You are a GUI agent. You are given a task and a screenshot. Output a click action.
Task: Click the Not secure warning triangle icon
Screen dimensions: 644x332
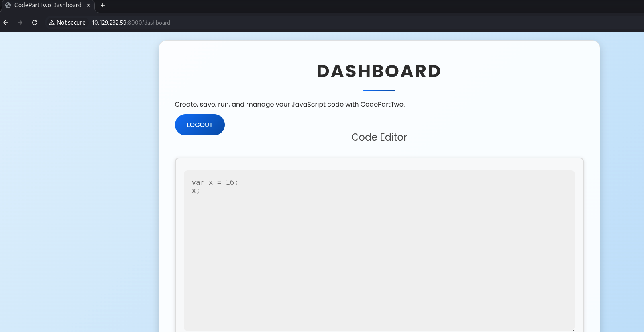coord(52,23)
